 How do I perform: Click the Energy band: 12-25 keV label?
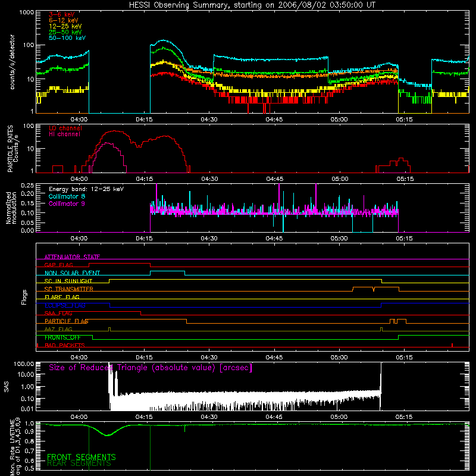(86, 189)
